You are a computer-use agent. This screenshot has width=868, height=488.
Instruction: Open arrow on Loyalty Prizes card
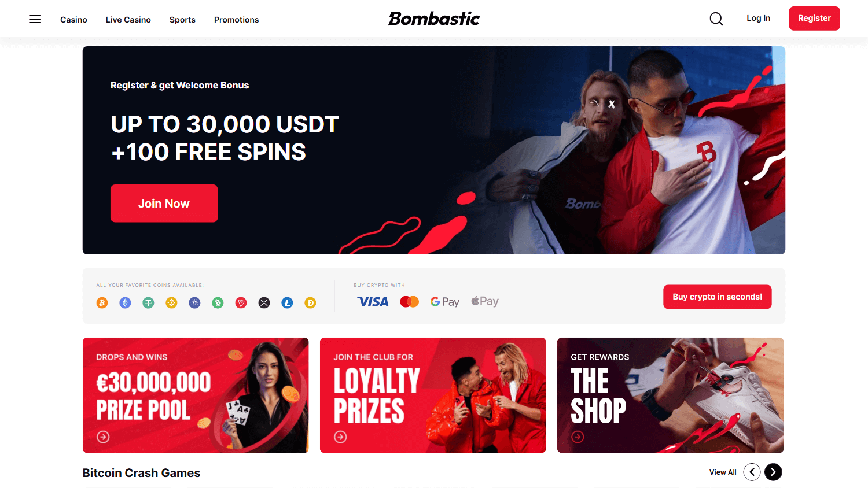click(340, 437)
